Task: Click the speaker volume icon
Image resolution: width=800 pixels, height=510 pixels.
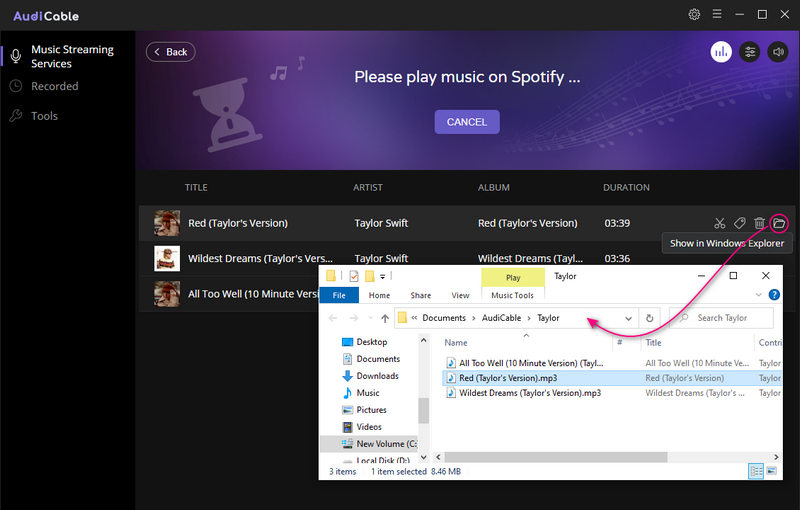Action: click(778, 52)
